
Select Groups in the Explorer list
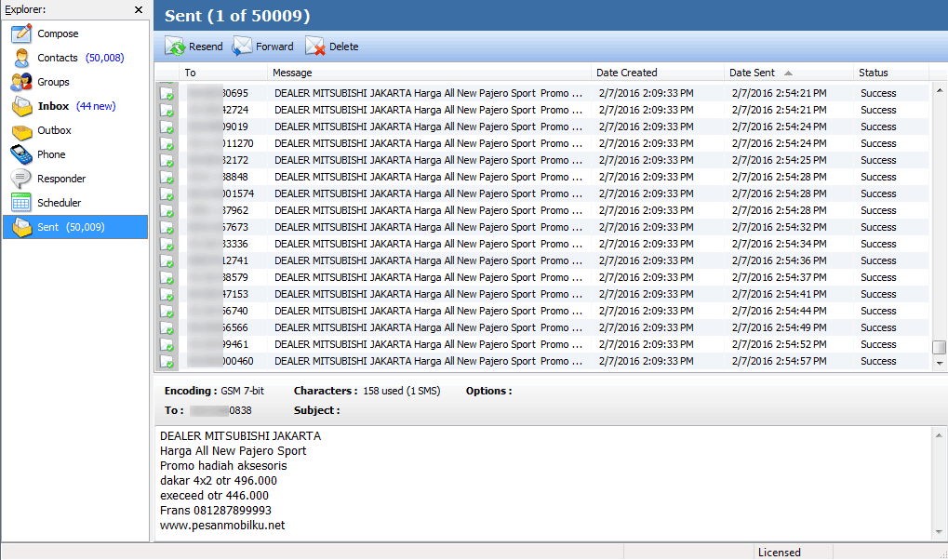(53, 82)
